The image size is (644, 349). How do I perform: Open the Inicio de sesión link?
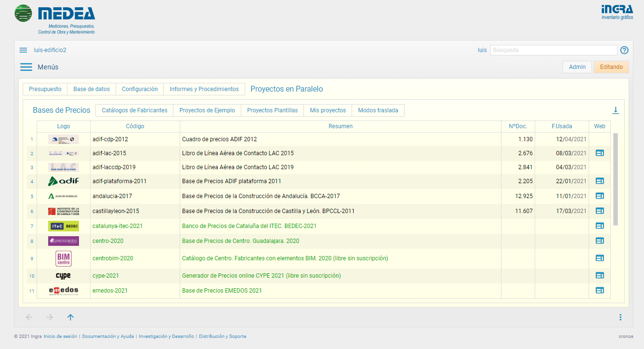pos(60,336)
